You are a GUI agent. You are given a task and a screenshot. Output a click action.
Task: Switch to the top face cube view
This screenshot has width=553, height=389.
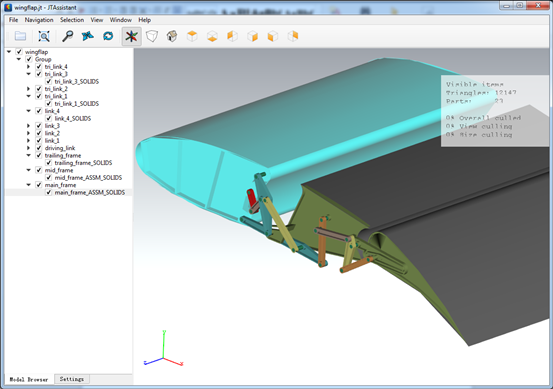pos(192,36)
